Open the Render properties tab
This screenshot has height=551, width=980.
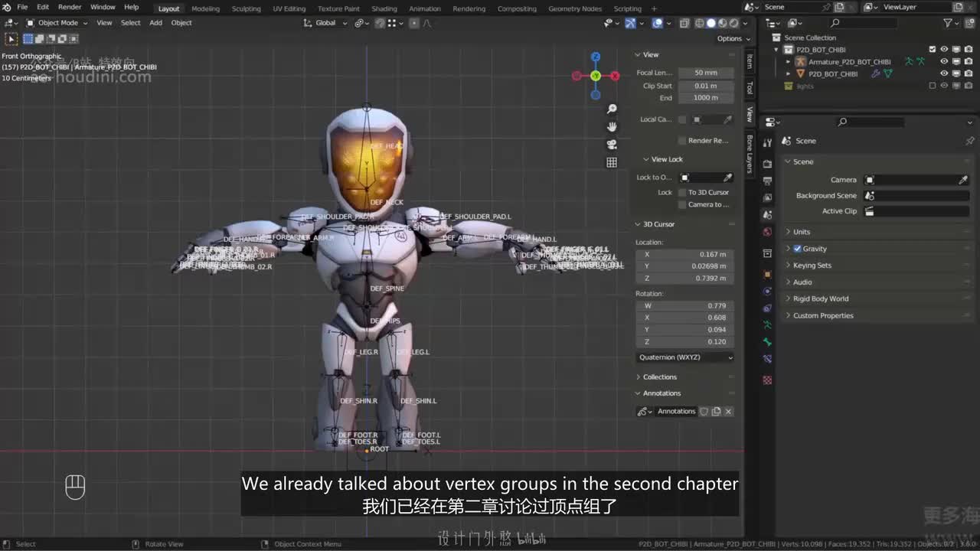767,164
